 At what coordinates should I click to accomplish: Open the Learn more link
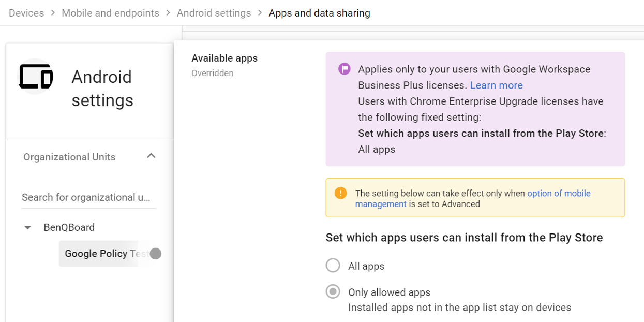[496, 85]
